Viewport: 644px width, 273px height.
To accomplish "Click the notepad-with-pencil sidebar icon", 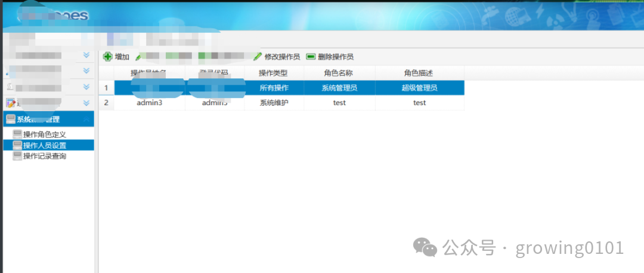I will pos(11,103).
